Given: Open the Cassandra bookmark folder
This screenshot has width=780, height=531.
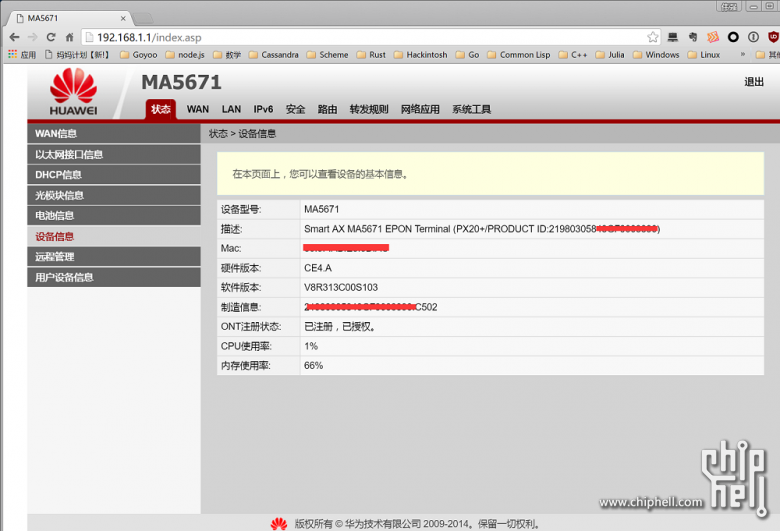Looking at the screenshot, I should 274,55.
